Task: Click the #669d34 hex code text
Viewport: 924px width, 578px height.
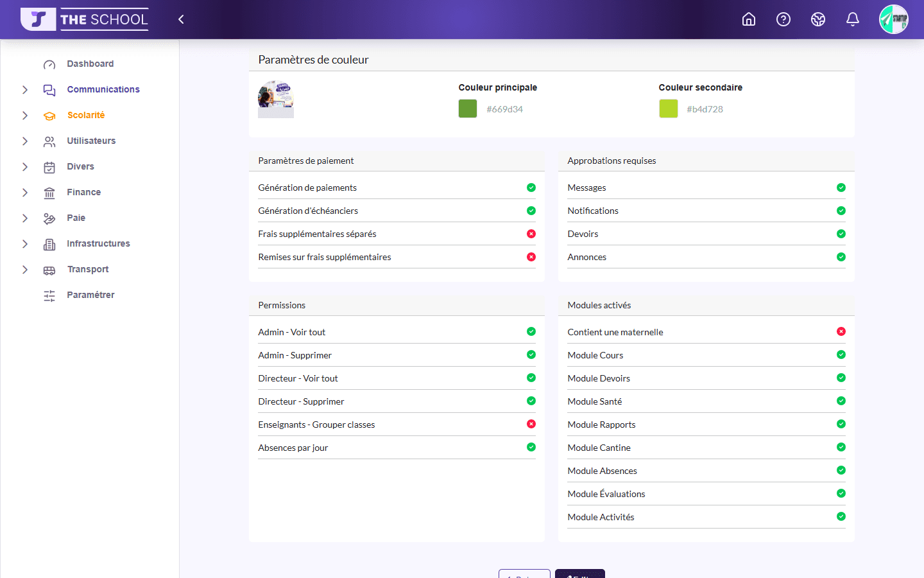Action: pos(505,109)
